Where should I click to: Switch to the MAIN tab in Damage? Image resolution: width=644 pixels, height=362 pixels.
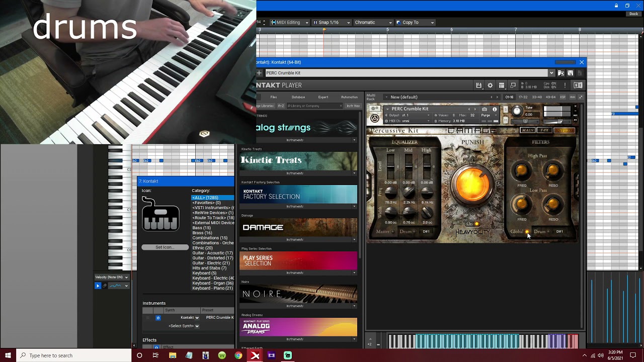(x=527, y=131)
